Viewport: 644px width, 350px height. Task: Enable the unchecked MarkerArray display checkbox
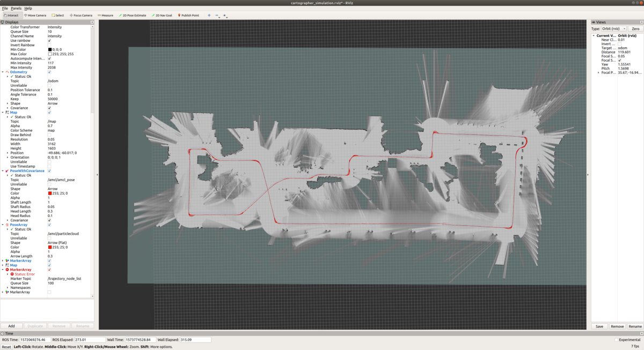[49, 292]
